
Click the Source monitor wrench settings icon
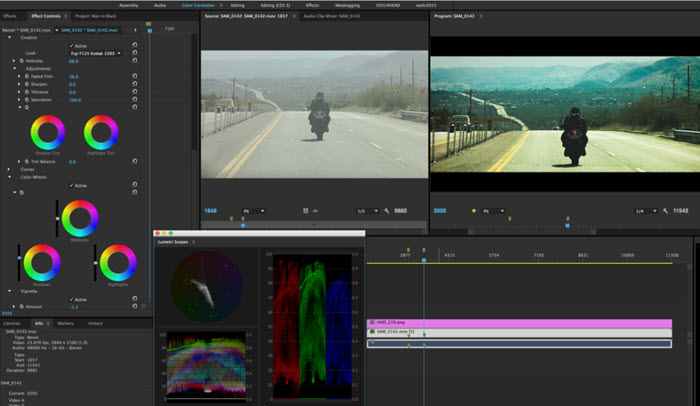[x=388, y=211]
